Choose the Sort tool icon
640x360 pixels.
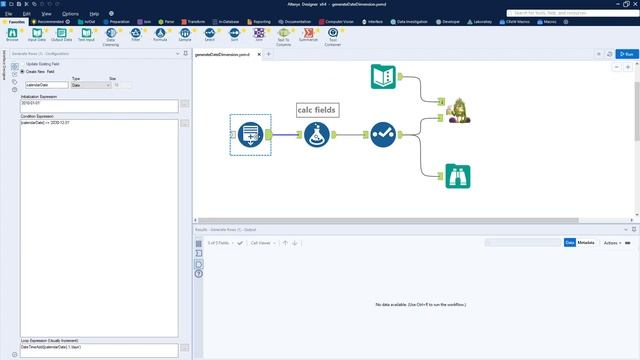pyautogui.click(x=234, y=33)
